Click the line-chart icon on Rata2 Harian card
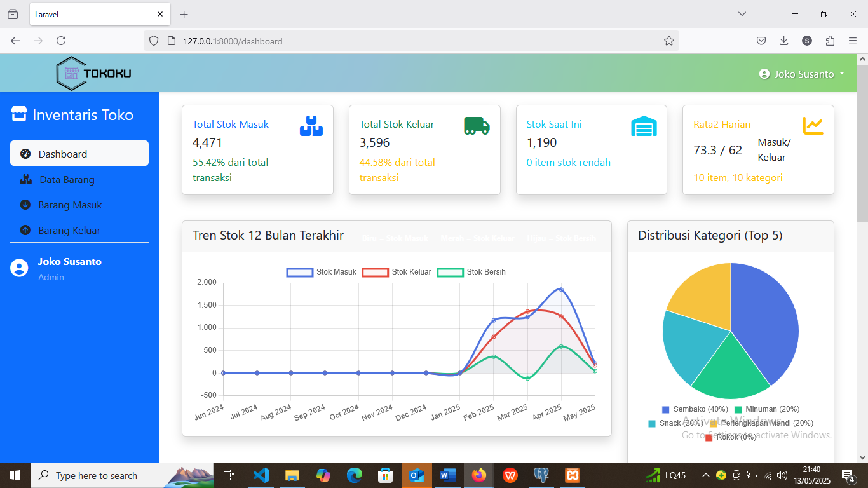Image resolution: width=868 pixels, height=488 pixels. (814, 126)
